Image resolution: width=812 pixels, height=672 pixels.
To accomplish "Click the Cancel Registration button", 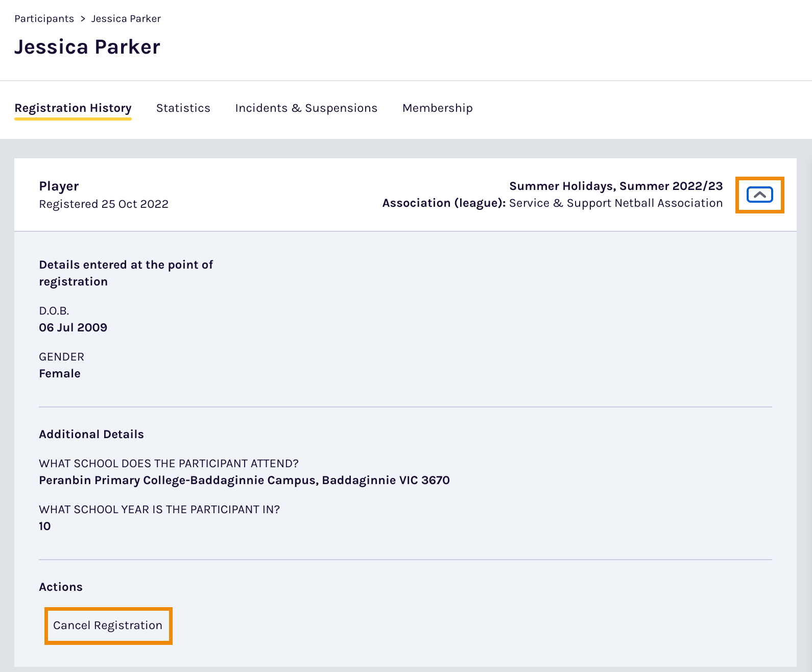I will [x=108, y=626].
